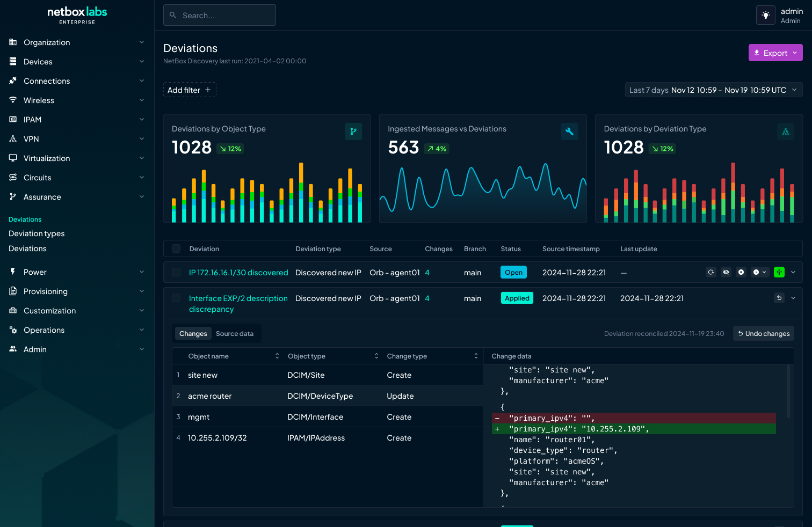Open Deviations item under Assurance
812x527 pixels.
click(27, 248)
